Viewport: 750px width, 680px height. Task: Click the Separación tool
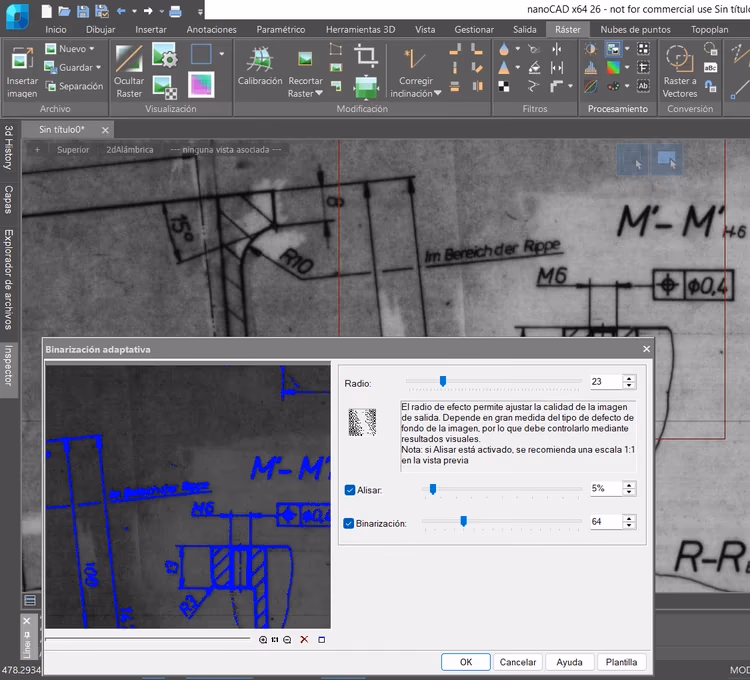click(74, 86)
